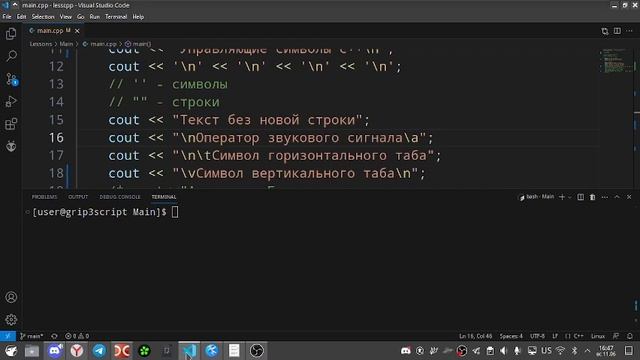Close the terminal panel
Viewport: 640px width, 360px height.
[629, 197]
